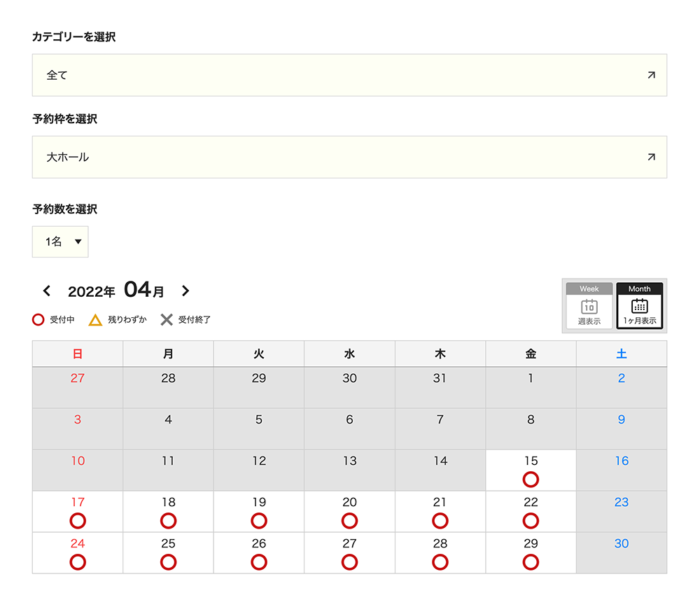The height and width of the screenshot is (600, 700).
Task: Select April 25 in the calendar
Action: click(168, 552)
